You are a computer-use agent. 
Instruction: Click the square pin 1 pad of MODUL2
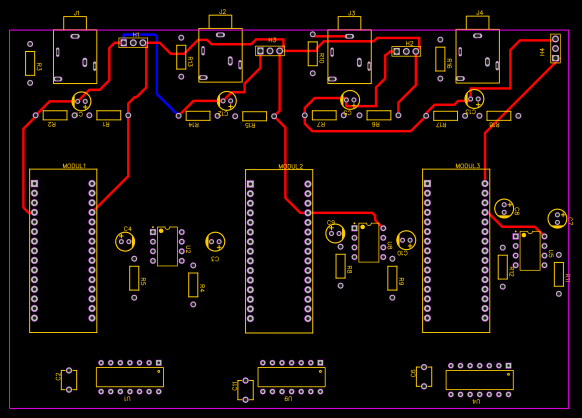250,184
